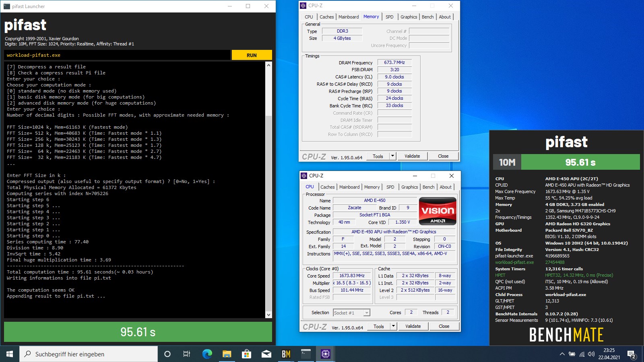This screenshot has width=644, height=362.
Task: Click the pifast Launcher title bar icon
Action: 7,6
